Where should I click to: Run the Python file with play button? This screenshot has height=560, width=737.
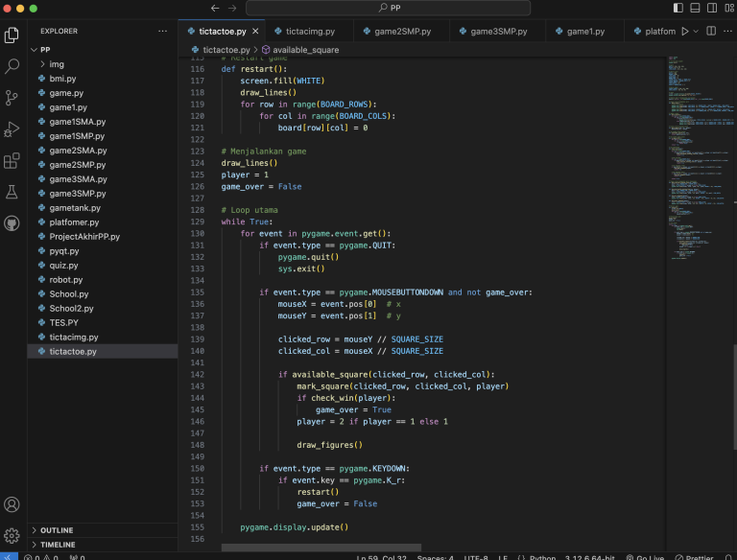pyautogui.click(x=685, y=31)
